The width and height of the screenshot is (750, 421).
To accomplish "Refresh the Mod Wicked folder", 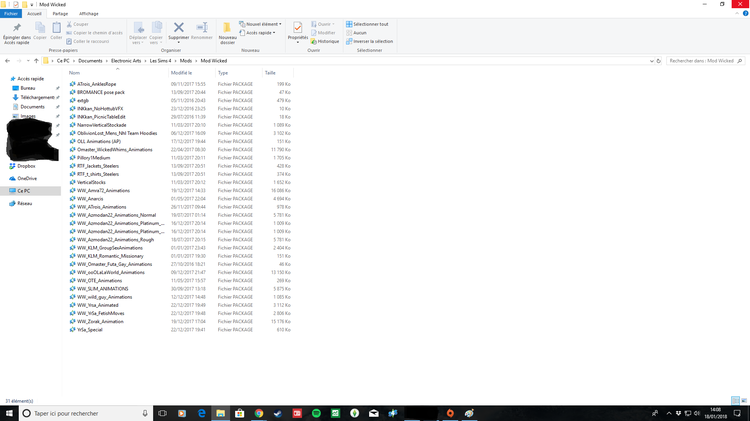I will click(659, 61).
